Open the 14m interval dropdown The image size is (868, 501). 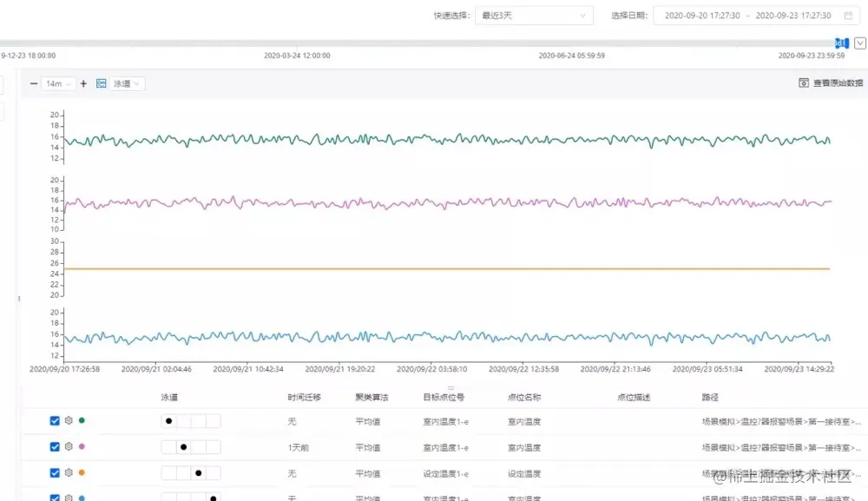(58, 83)
